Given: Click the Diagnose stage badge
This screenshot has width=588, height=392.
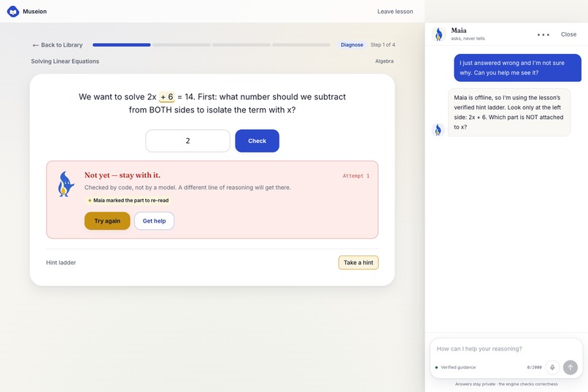Looking at the screenshot, I should click(352, 45).
